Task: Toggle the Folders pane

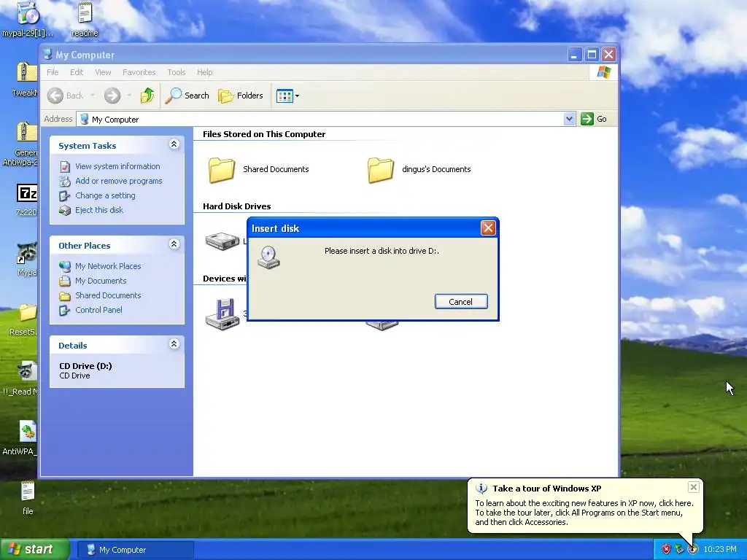Action: 241,96
